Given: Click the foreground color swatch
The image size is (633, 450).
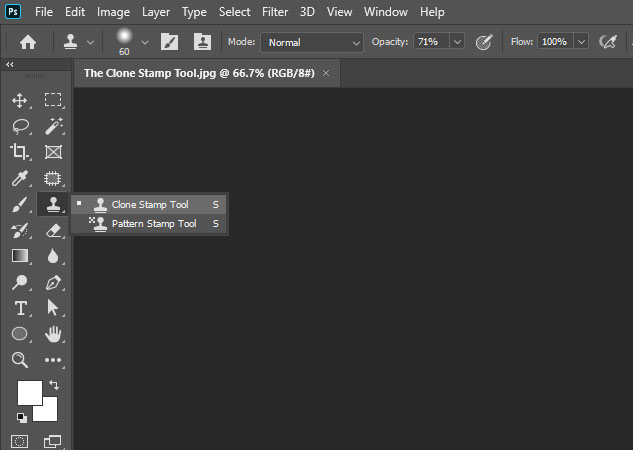Looking at the screenshot, I should [x=29, y=392].
